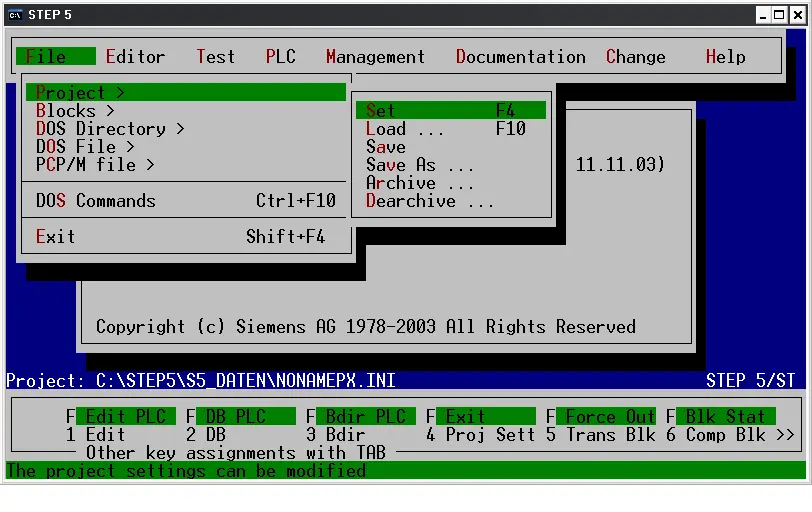Click the Blk Stat function key label
The height and width of the screenshot is (512, 812).
[x=726, y=416]
